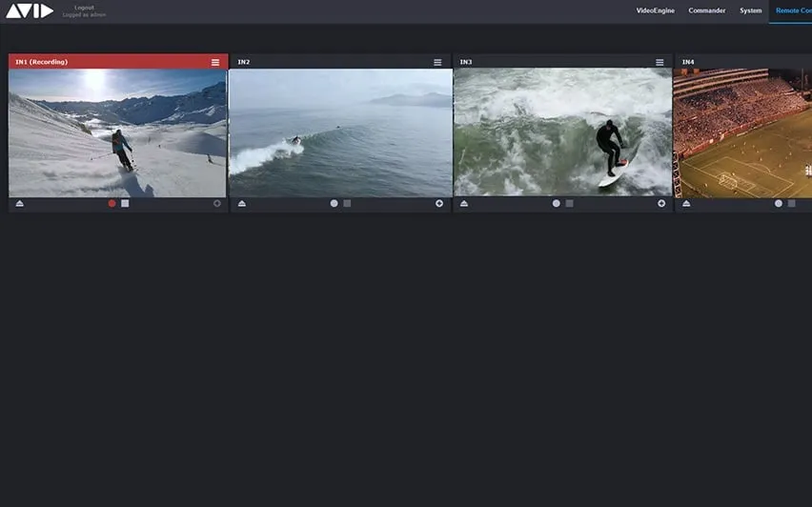
Task: Open the VideoEngine tab
Action: pos(655,10)
